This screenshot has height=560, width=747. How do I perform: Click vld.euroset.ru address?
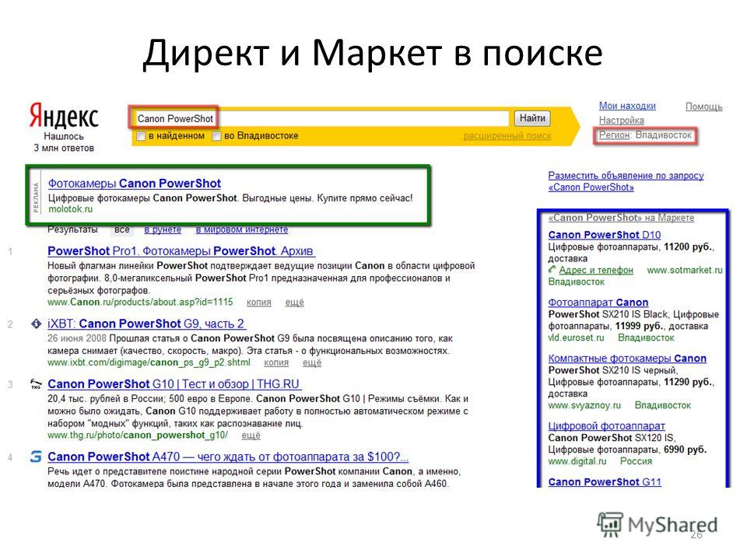point(576,338)
